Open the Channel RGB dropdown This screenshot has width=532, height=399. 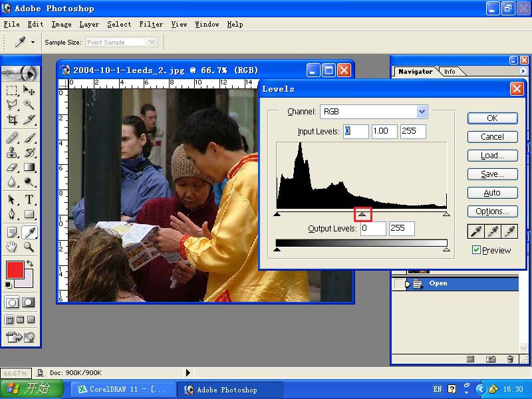click(422, 112)
